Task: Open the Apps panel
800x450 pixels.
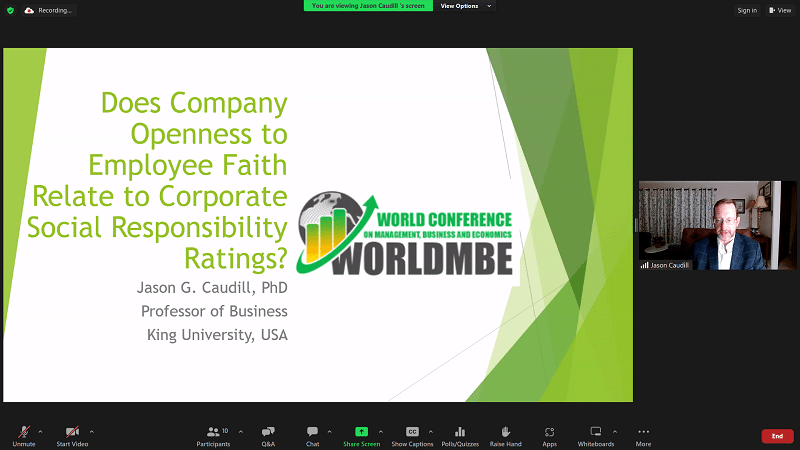Action: pos(550,435)
